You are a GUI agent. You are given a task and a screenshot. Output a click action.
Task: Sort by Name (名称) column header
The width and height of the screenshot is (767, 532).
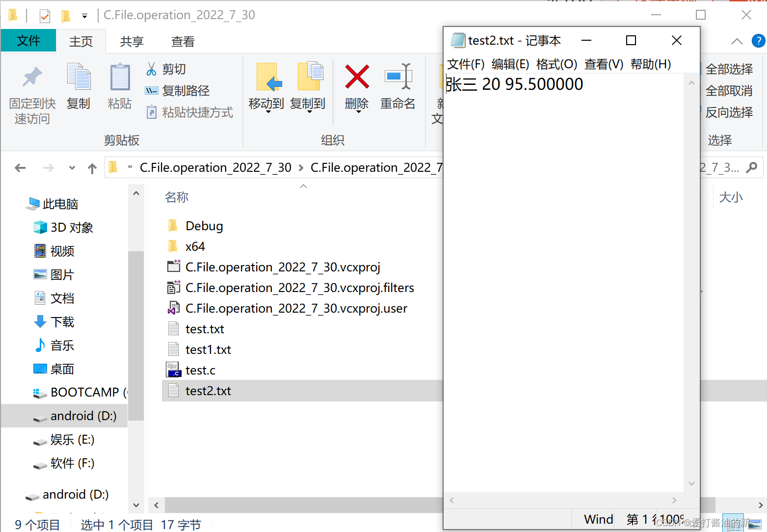point(177,197)
